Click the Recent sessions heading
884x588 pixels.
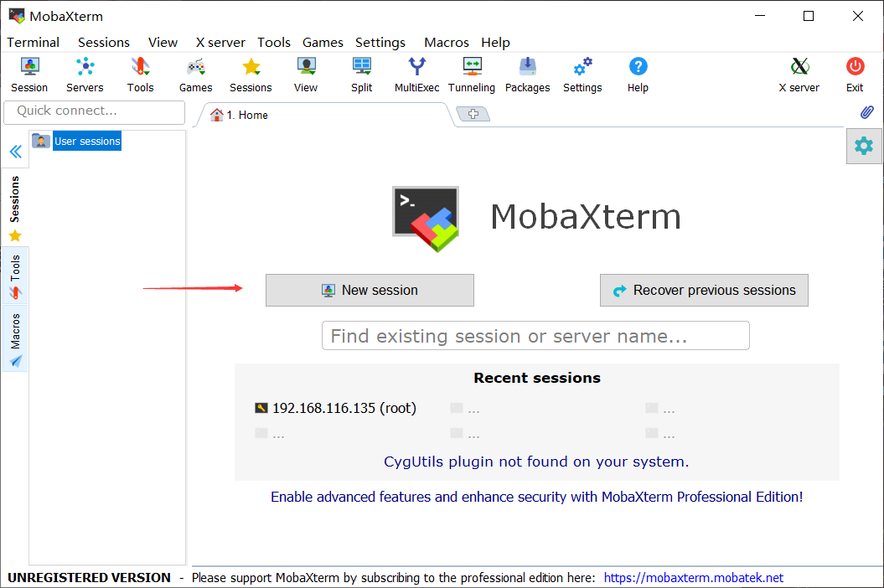537,378
